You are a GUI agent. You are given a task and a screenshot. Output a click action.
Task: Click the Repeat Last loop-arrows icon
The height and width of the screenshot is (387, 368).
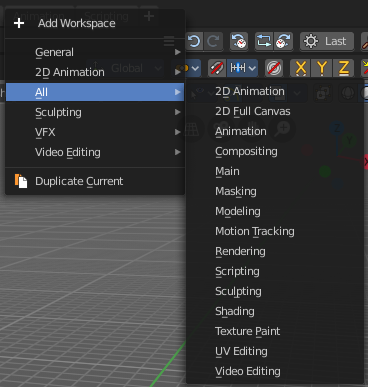coord(264,41)
